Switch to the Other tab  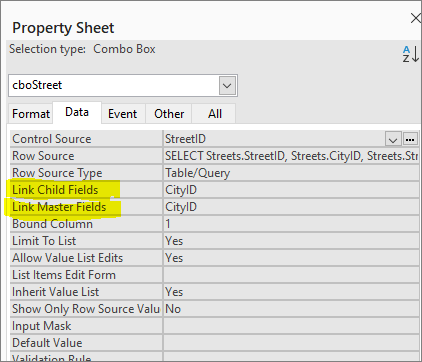coord(169,114)
